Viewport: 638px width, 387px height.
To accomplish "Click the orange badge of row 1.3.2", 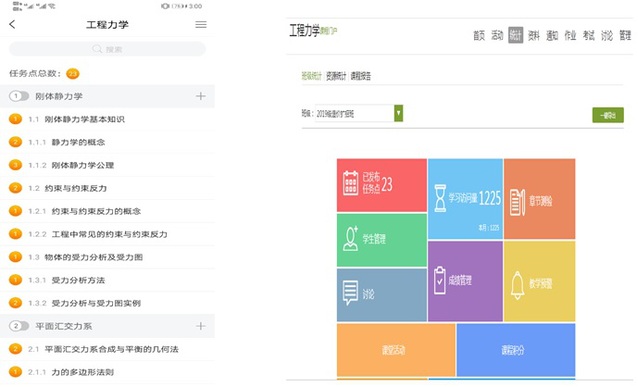I will click(15, 303).
